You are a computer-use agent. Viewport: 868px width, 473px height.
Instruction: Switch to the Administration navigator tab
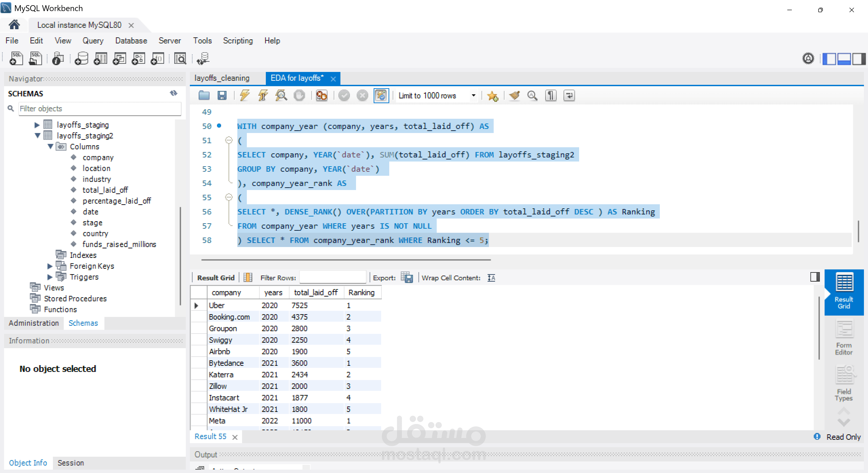(34, 323)
